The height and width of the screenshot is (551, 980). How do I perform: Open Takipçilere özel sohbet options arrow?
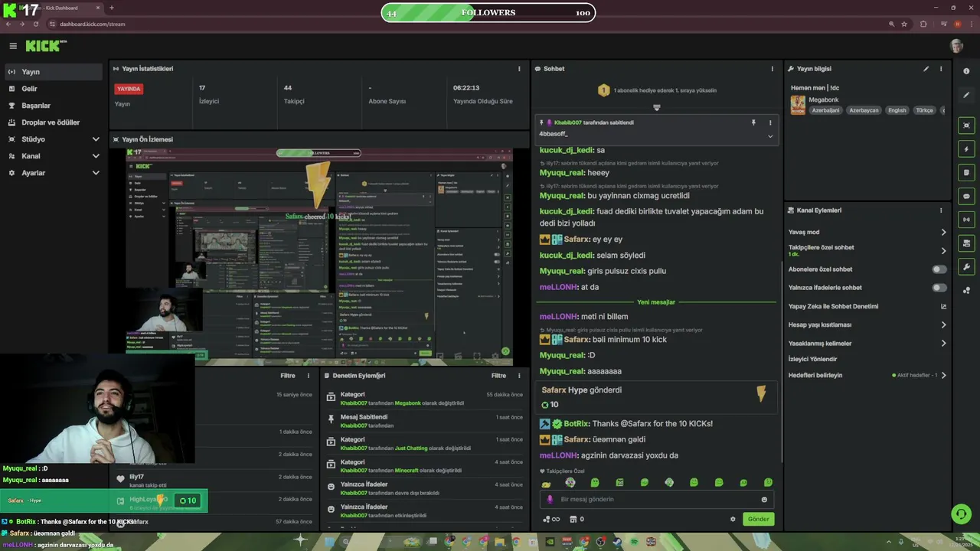point(943,250)
